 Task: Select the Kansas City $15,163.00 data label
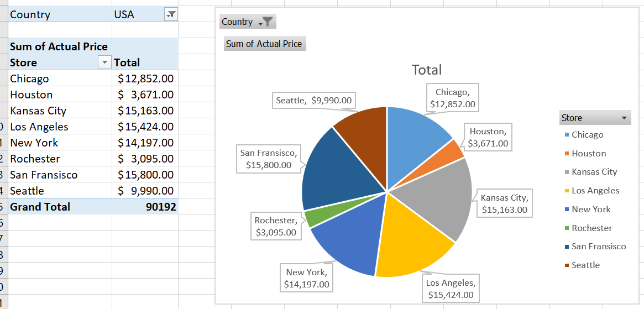point(504,203)
